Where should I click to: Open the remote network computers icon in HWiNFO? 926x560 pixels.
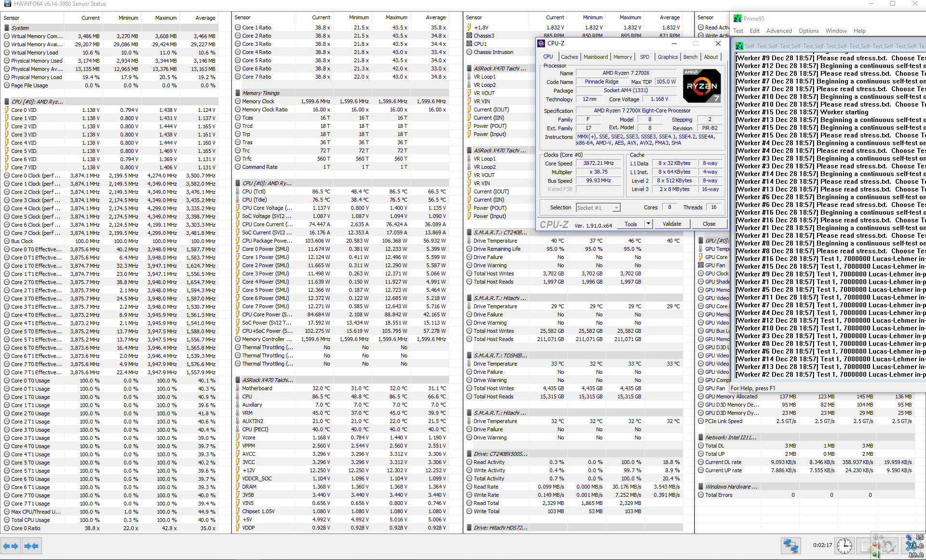pos(791,546)
